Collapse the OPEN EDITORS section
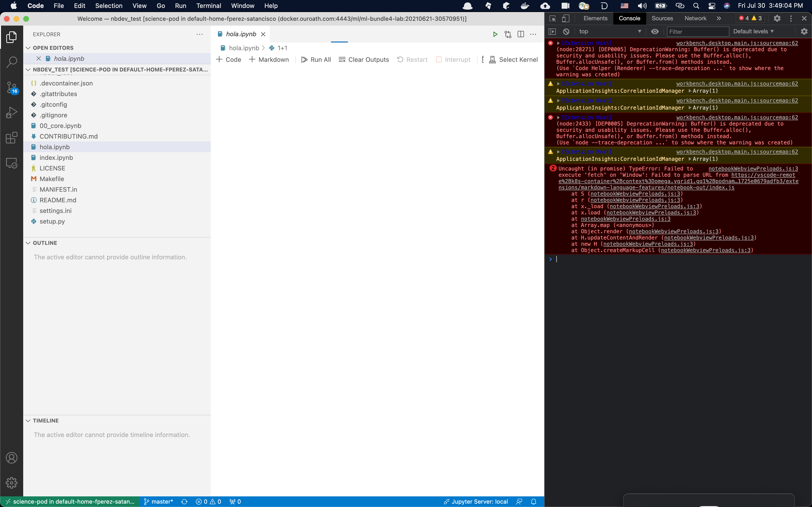812x507 pixels. pos(28,48)
